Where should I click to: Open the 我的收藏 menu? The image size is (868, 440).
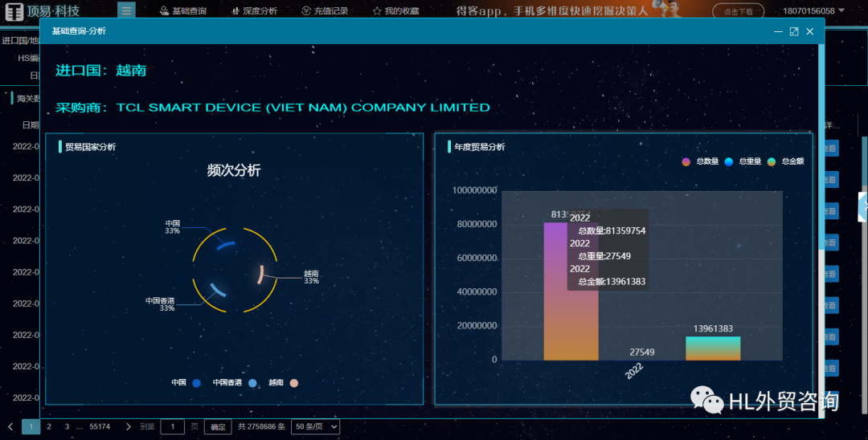pyautogui.click(x=395, y=11)
